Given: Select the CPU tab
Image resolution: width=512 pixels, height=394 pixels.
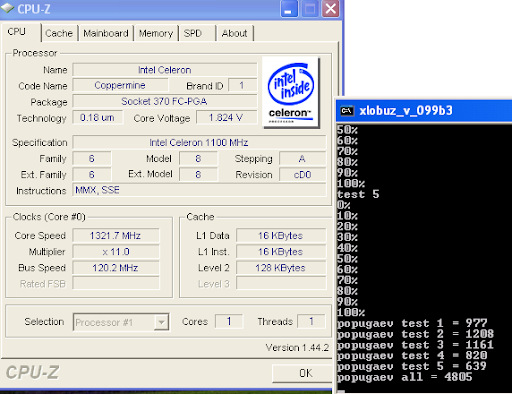Looking at the screenshot, I should [x=21, y=32].
